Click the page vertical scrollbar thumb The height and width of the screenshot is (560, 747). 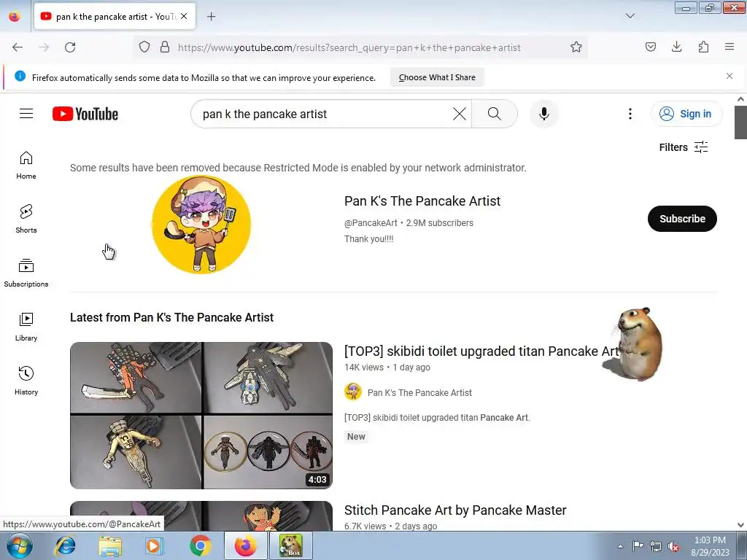point(740,122)
